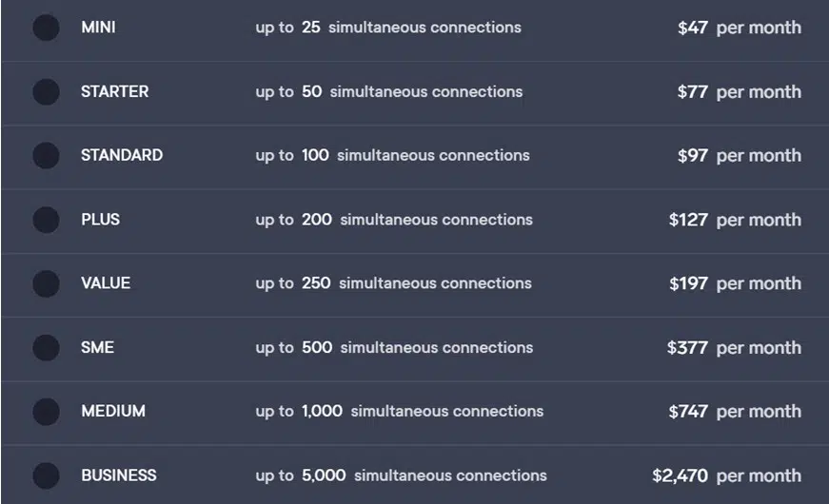Click the $2,470 per month price

pos(726,475)
